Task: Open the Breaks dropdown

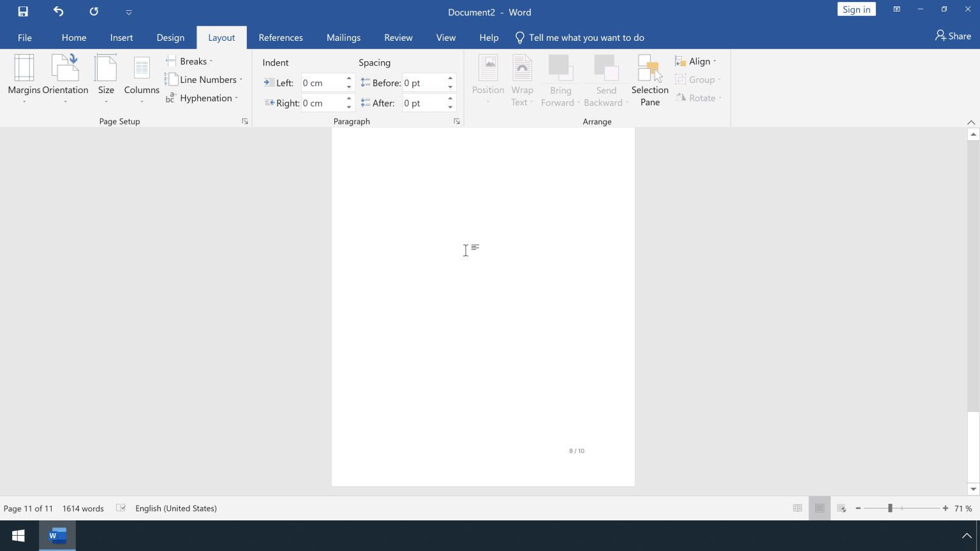Action: 189,61
